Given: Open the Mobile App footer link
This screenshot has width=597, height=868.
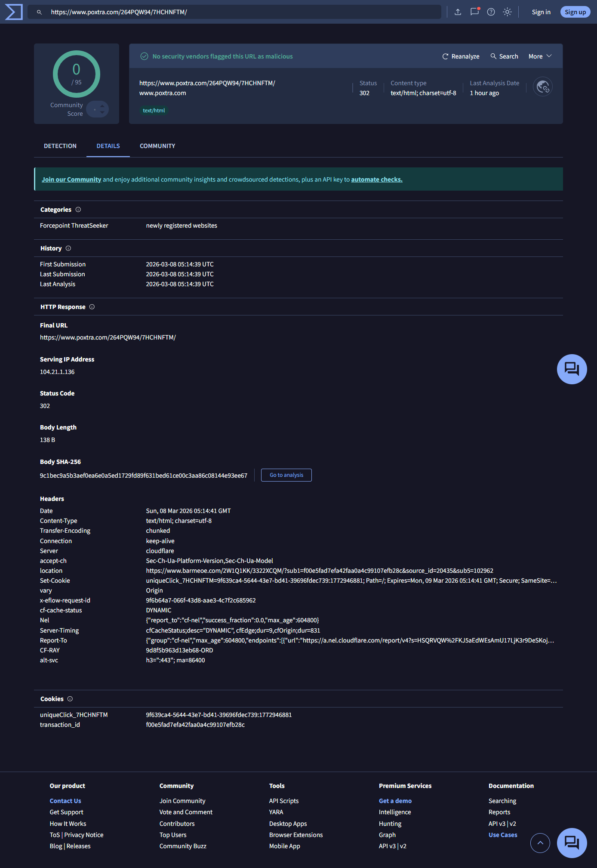Looking at the screenshot, I should coord(284,846).
